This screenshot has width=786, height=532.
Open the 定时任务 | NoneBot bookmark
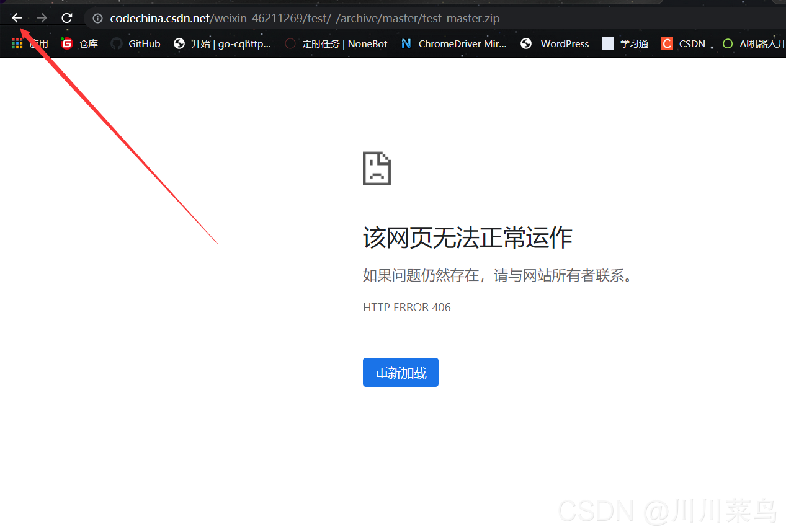pyautogui.click(x=336, y=43)
